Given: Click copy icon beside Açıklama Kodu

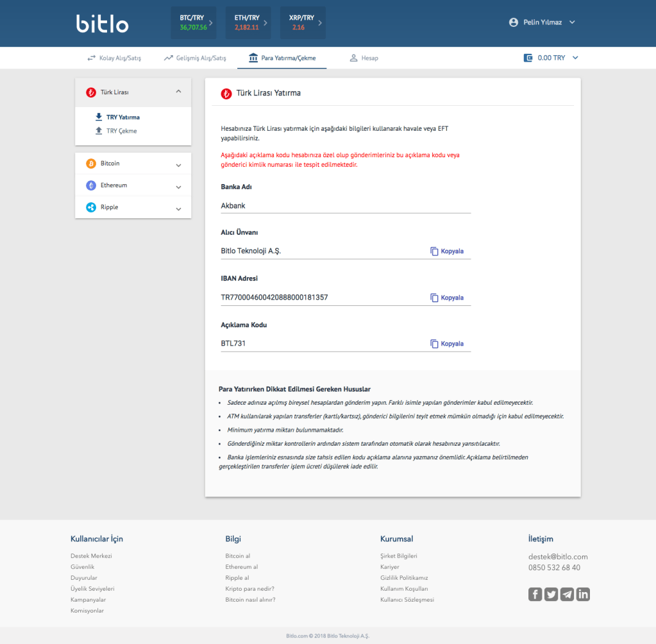Looking at the screenshot, I should [x=434, y=344].
